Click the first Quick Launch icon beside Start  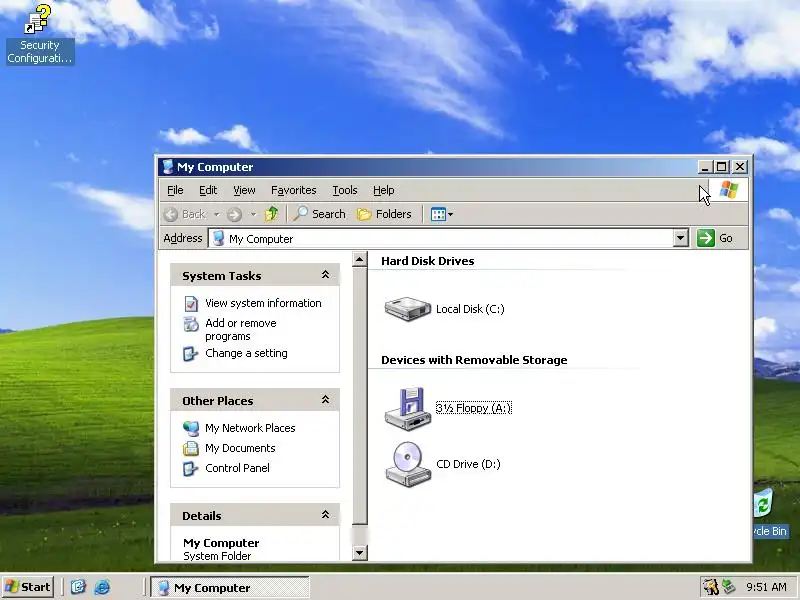pyautogui.click(x=78, y=587)
